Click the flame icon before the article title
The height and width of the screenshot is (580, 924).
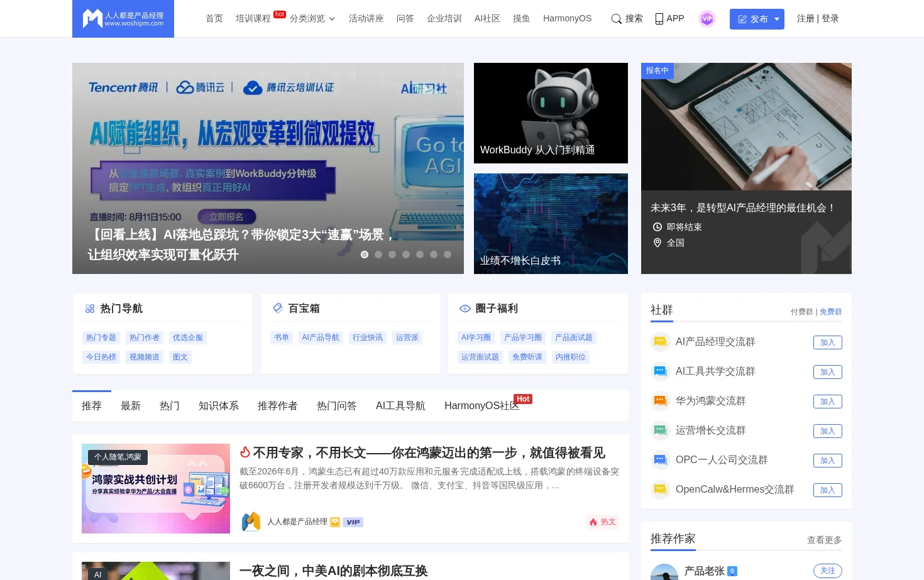245,452
